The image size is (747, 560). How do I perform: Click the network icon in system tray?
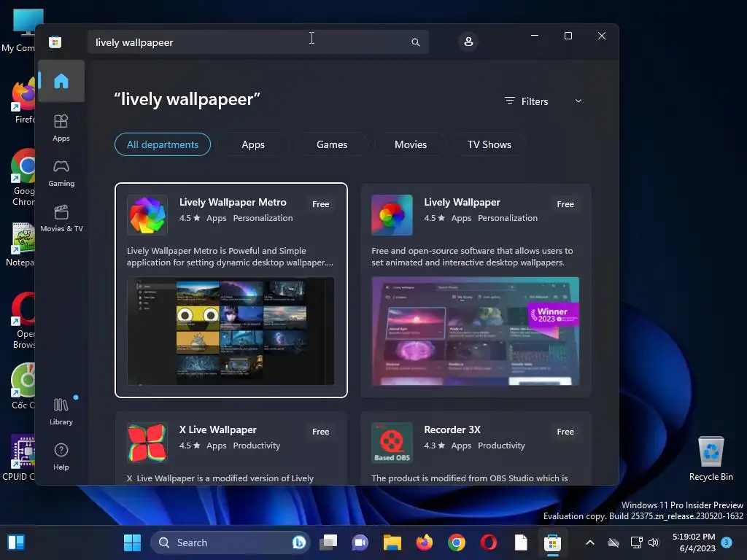click(636, 542)
